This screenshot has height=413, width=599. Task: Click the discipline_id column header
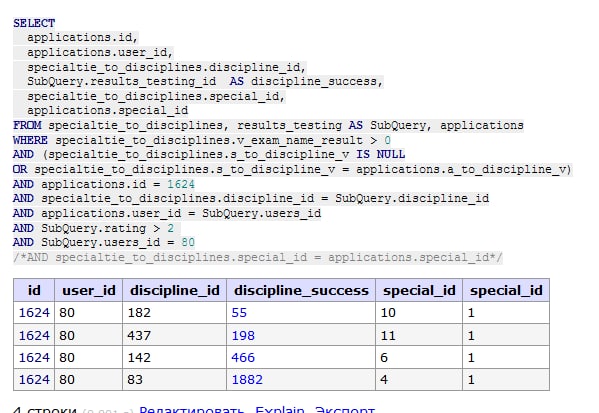coord(175,290)
